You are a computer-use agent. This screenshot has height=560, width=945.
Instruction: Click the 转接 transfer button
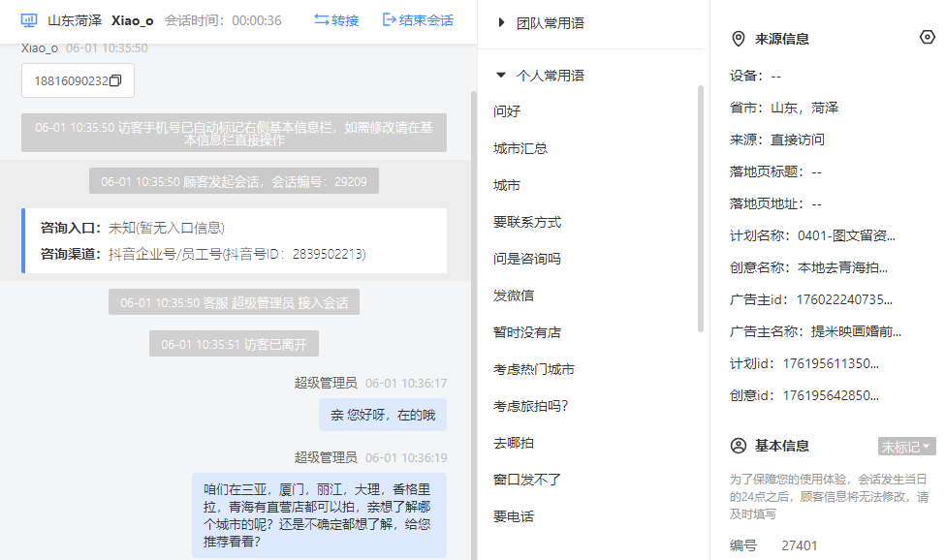336,20
